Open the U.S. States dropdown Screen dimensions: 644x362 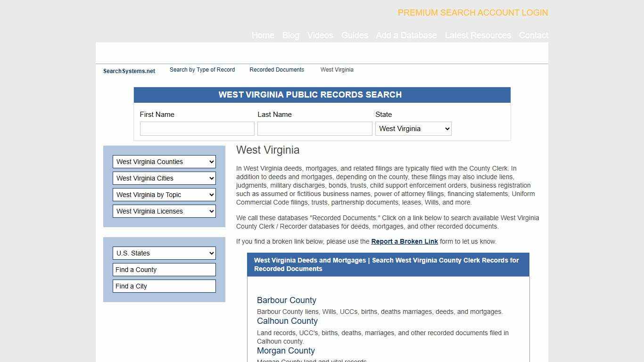(164, 253)
